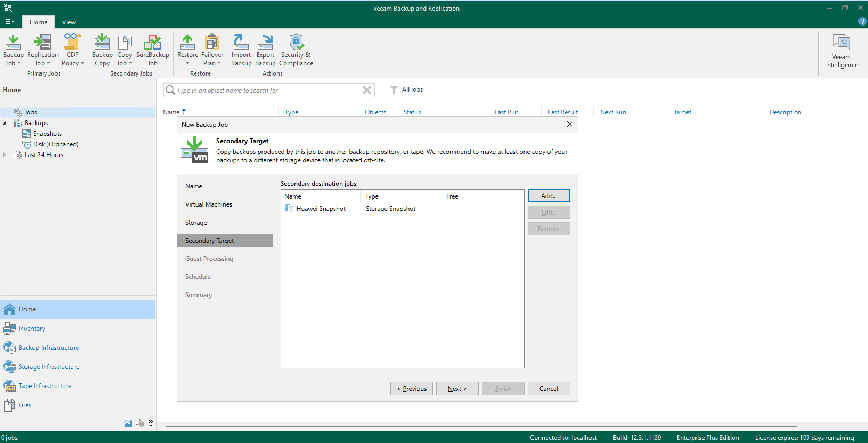Viewport: 868px width, 443px height.
Task: Select the Secondary Target wizard step
Action: [x=225, y=241]
